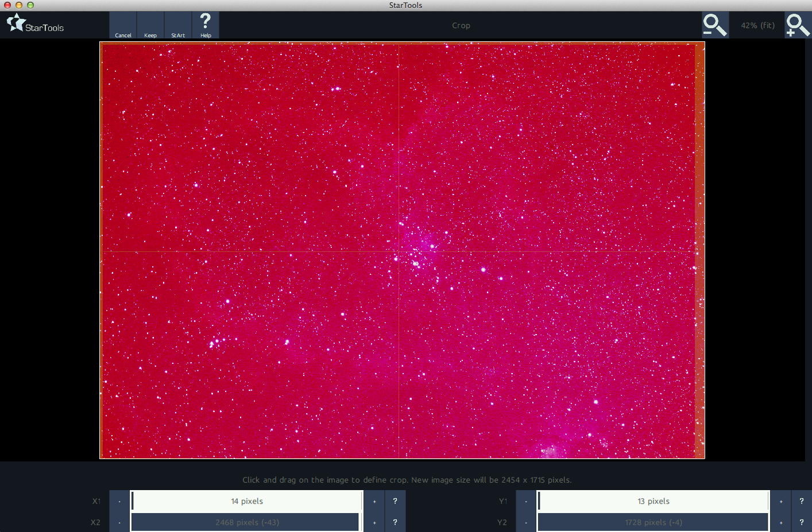
Task: Click the StarTools star logo
Action: pyautogui.click(x=16, y=22)
